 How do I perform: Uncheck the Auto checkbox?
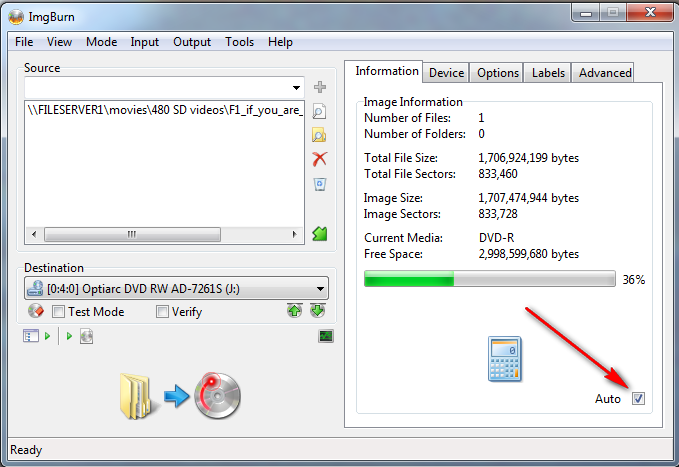pyautogui.click(x=638, y=398)
